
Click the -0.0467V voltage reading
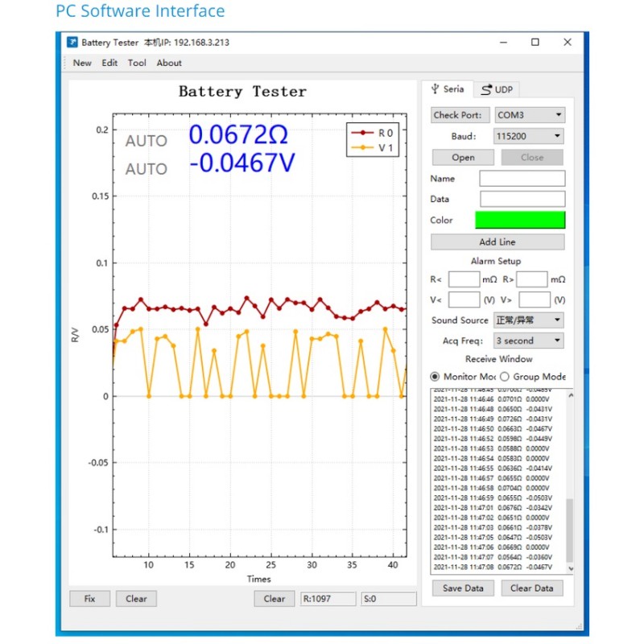[x=242, y=163]
